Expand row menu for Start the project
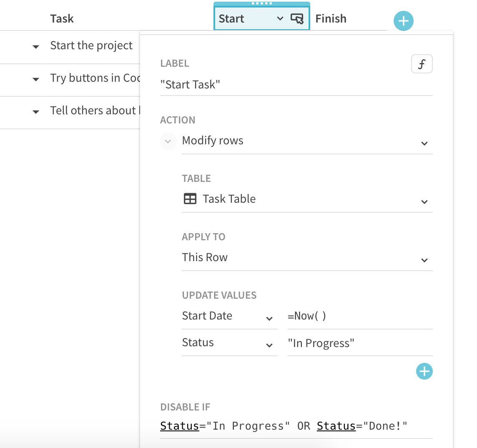The height and width of the screenshot is (448, 477). pos(36,47)
